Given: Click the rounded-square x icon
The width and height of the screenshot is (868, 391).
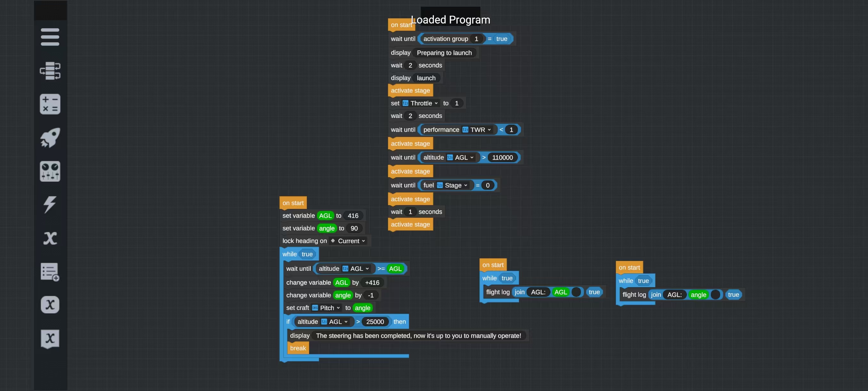Looking at the screenshot, I should pyautogui.click(x=50, y=305).
